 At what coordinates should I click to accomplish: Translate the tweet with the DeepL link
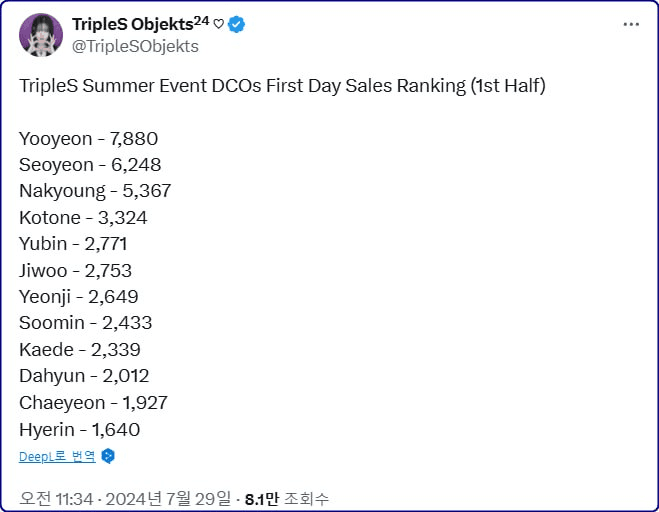[x=57, y=456]
